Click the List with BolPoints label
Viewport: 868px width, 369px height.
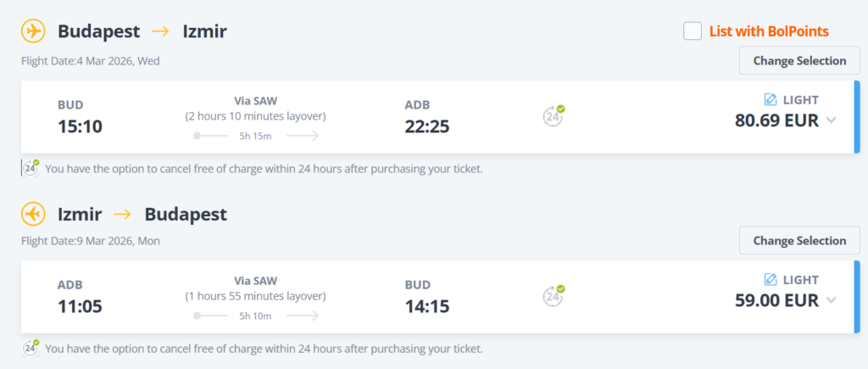(768, 31)
